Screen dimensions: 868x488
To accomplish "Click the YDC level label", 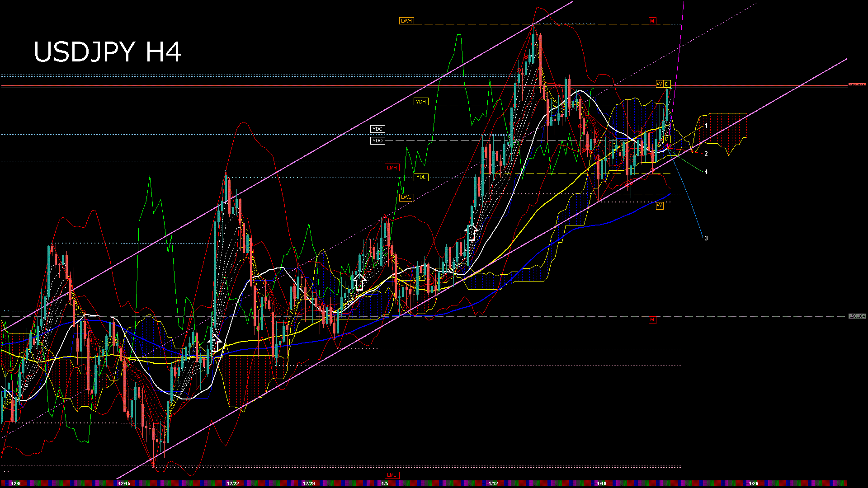I will click(x=378, y=128).
